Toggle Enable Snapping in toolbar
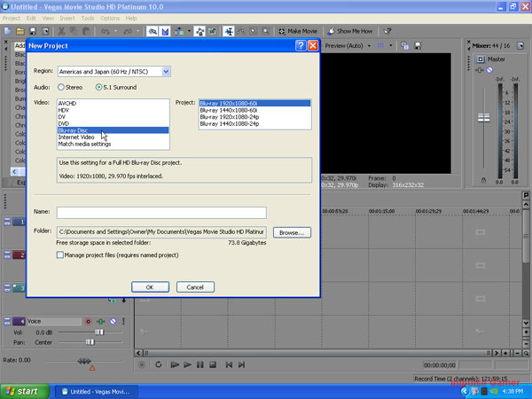 coord(153,32)
